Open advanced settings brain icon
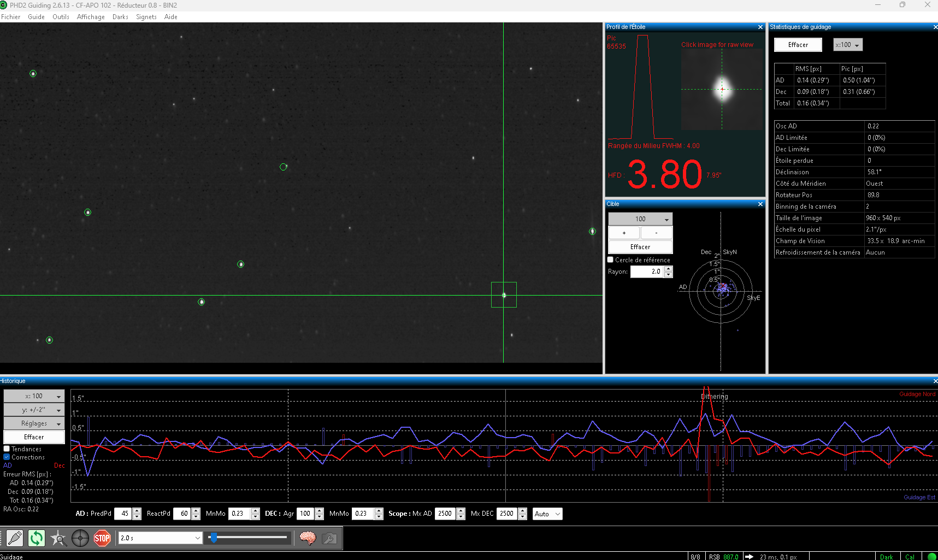Viewport: 938px width, 560px height. (308, 538)
